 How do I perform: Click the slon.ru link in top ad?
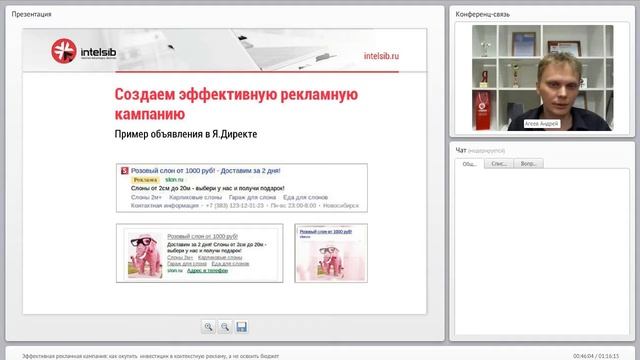pyautogui.click(x=174, y=180)
